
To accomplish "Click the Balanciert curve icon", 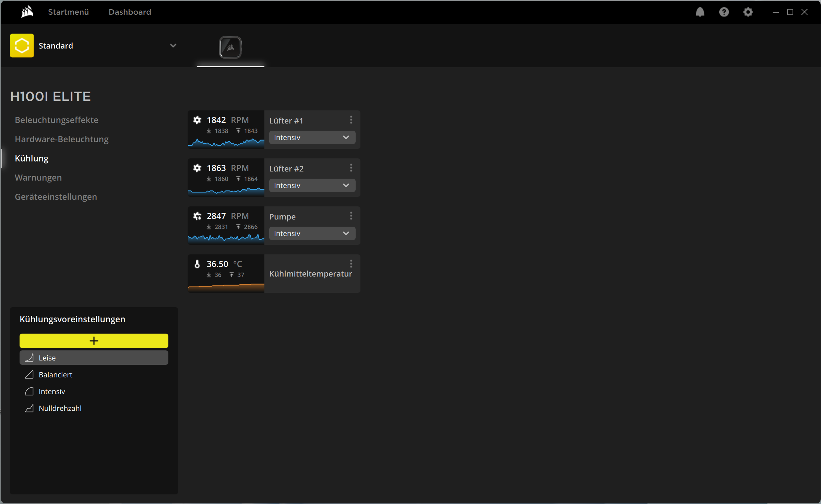I will (x=29, y=375).
